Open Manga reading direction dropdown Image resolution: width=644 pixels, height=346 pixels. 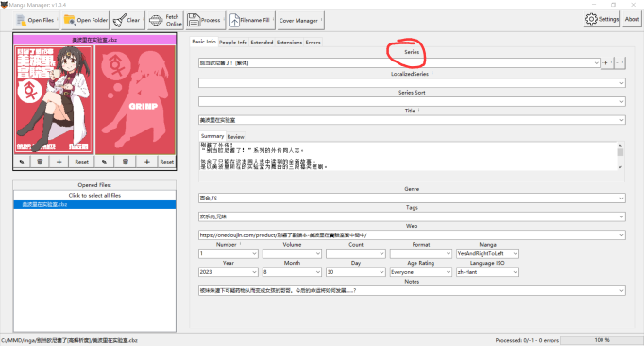[515, 254]
